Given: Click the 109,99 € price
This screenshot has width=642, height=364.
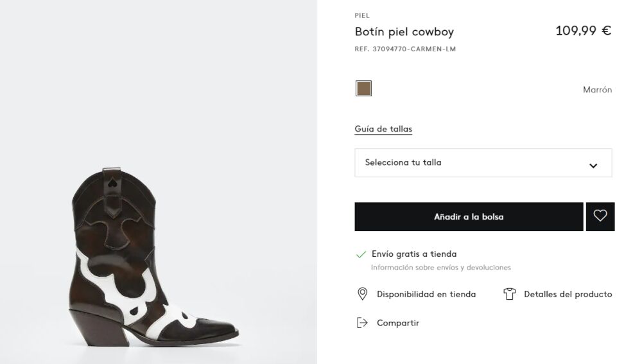Looking at the screenshot, I should (583, 31).
